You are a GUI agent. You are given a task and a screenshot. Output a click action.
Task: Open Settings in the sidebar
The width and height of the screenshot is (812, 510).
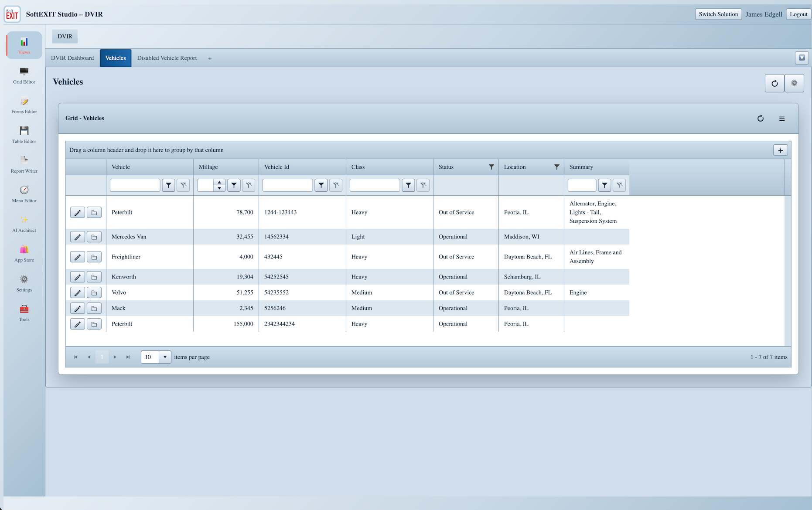click(24, 283)
